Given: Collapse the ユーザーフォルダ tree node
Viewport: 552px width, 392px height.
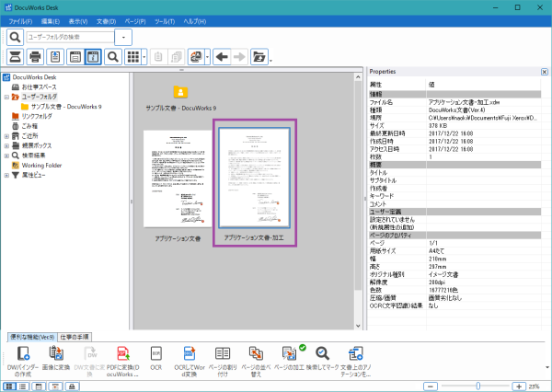Looking at the screenshot, I should point(6,96).
